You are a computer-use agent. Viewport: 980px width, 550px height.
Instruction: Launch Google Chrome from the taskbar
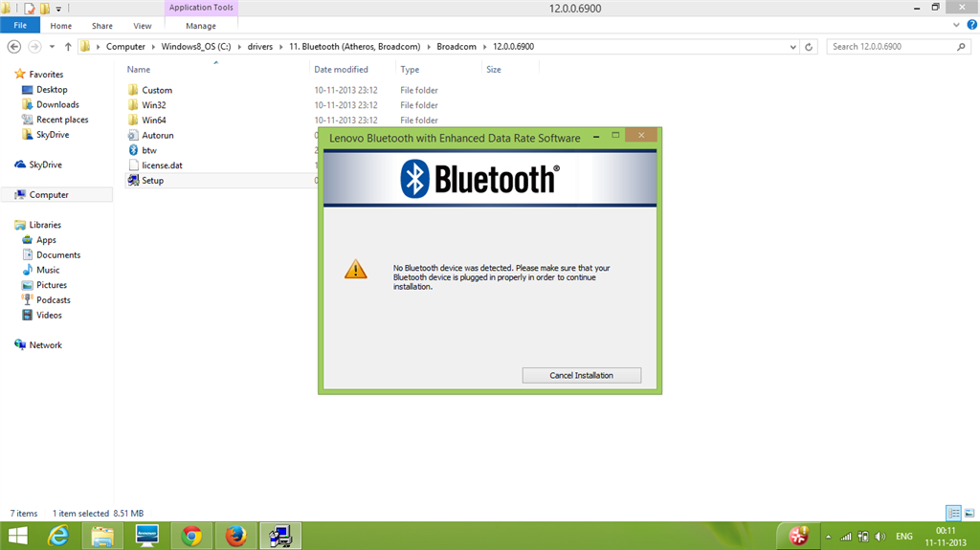(x=191, y=536)
